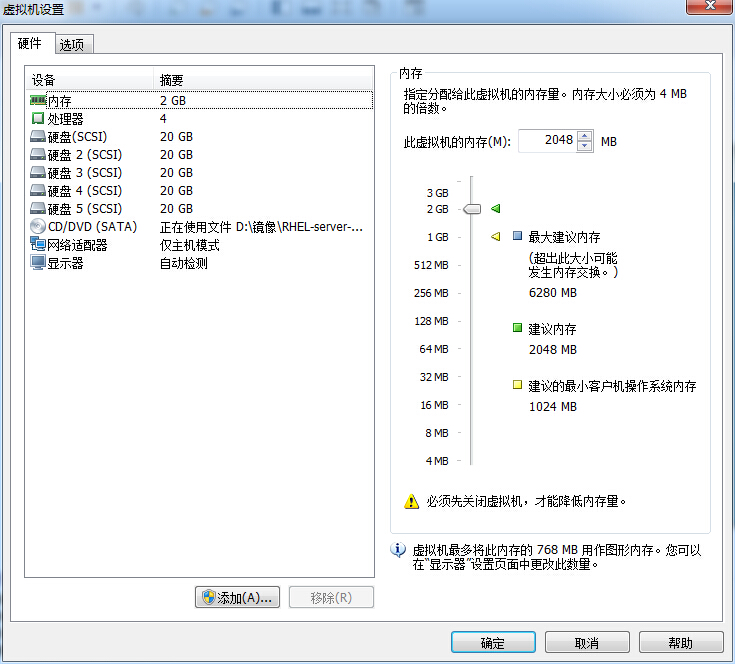Switch to the 选项 tab
Viewport: 735px width, 664px height.
[x=73, y=45]
